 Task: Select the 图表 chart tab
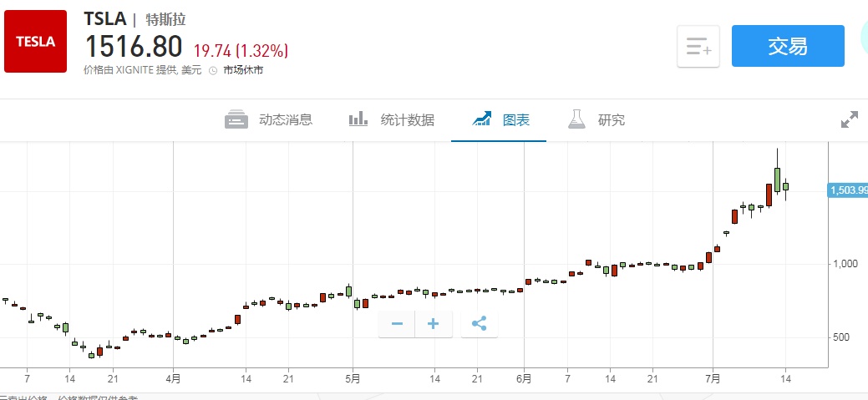tap(499, 119)
